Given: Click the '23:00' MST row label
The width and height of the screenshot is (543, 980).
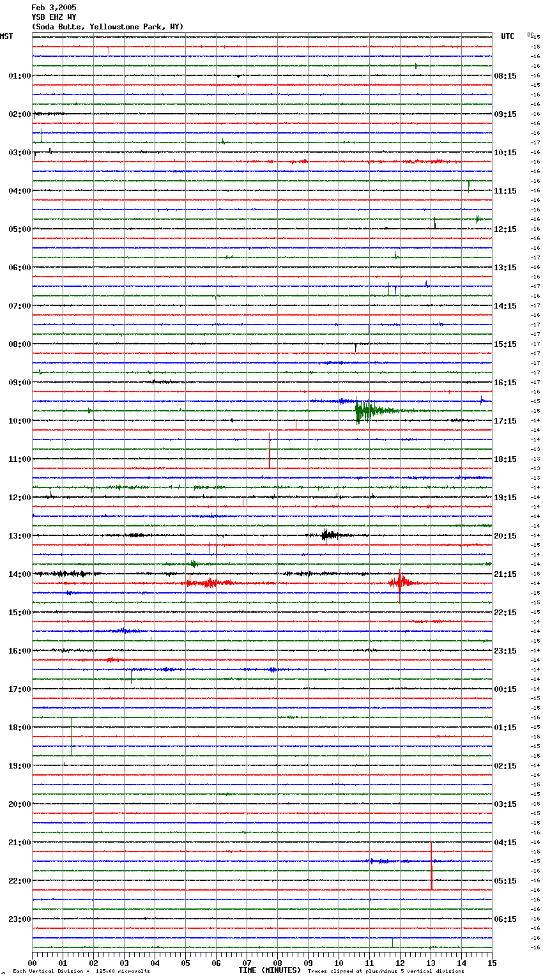Looking at the screenshot, I should click(20, 919).
